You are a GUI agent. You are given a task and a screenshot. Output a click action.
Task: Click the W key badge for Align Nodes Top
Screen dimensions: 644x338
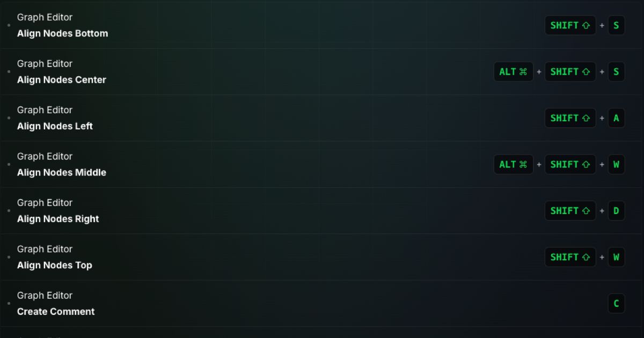pyautogui.click(x=616, y=258)
